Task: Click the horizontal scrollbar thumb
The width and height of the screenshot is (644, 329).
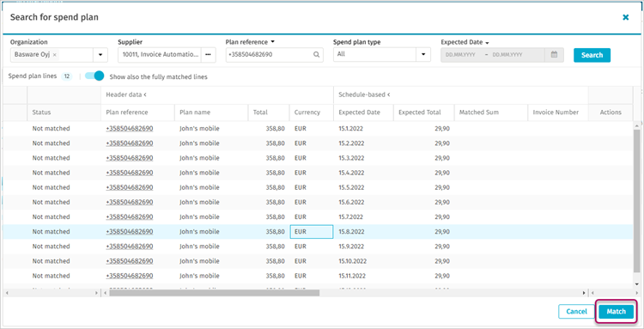Action: 214,293
